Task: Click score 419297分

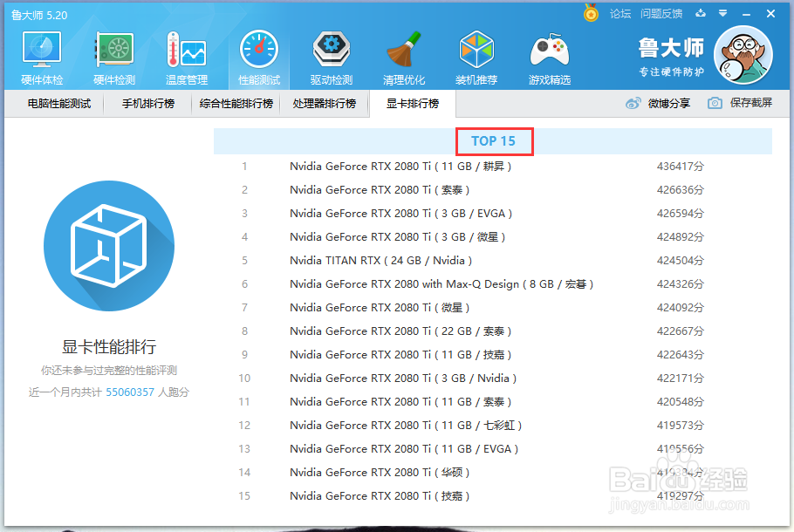Action: click(x=680, y=496)
